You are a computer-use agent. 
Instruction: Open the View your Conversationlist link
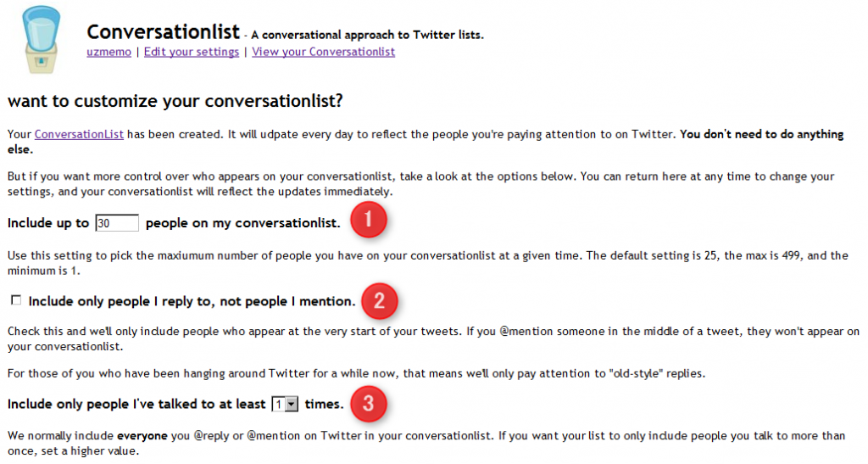(x=323, y=52)
